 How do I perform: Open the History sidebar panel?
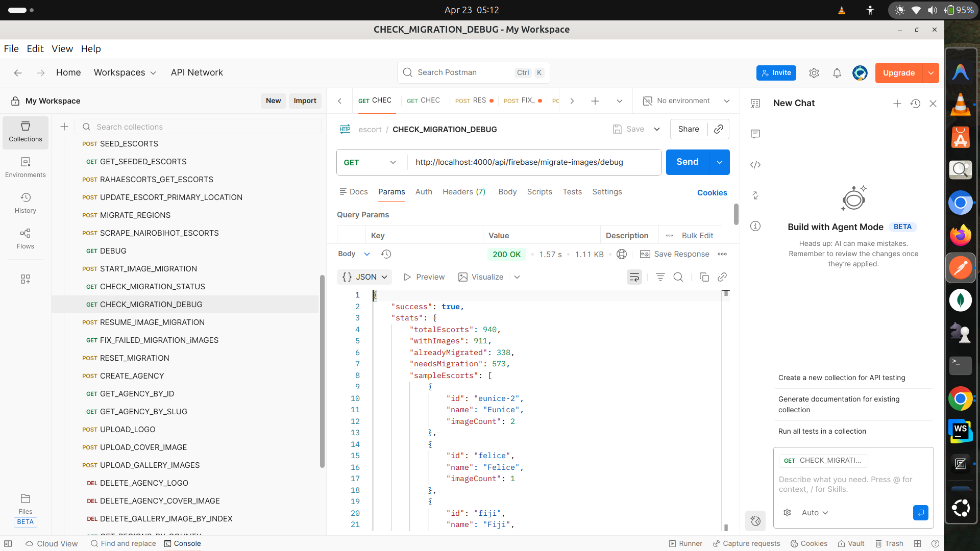point(26,204)
